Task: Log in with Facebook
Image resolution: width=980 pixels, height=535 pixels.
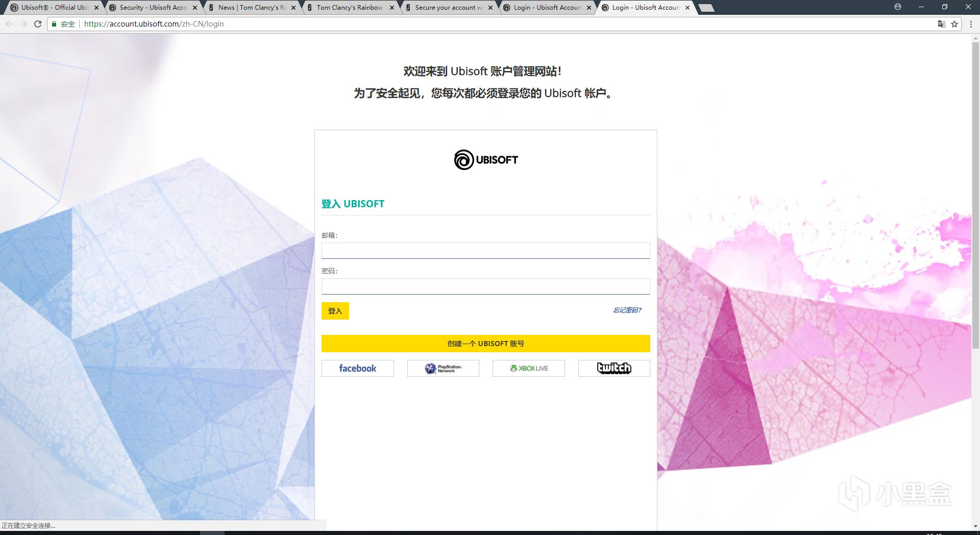Action: pyautogui.click(x=358, y=368)
